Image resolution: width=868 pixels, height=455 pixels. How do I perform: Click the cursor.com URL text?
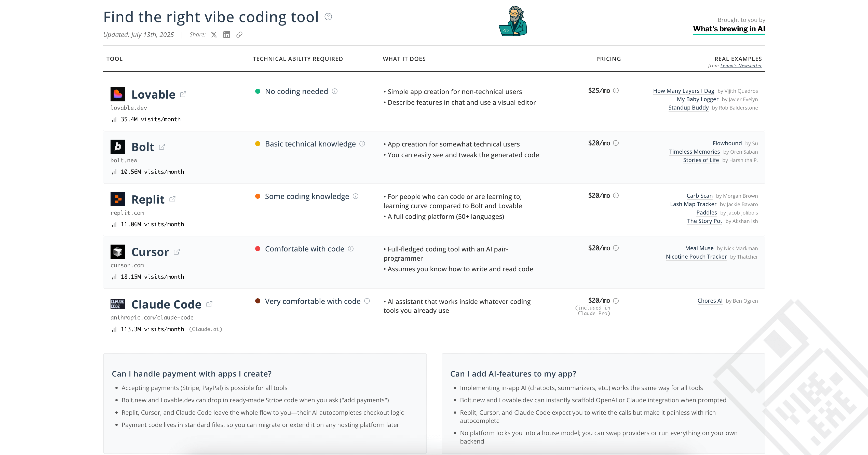pyautogui.click(x=127, y=265)
